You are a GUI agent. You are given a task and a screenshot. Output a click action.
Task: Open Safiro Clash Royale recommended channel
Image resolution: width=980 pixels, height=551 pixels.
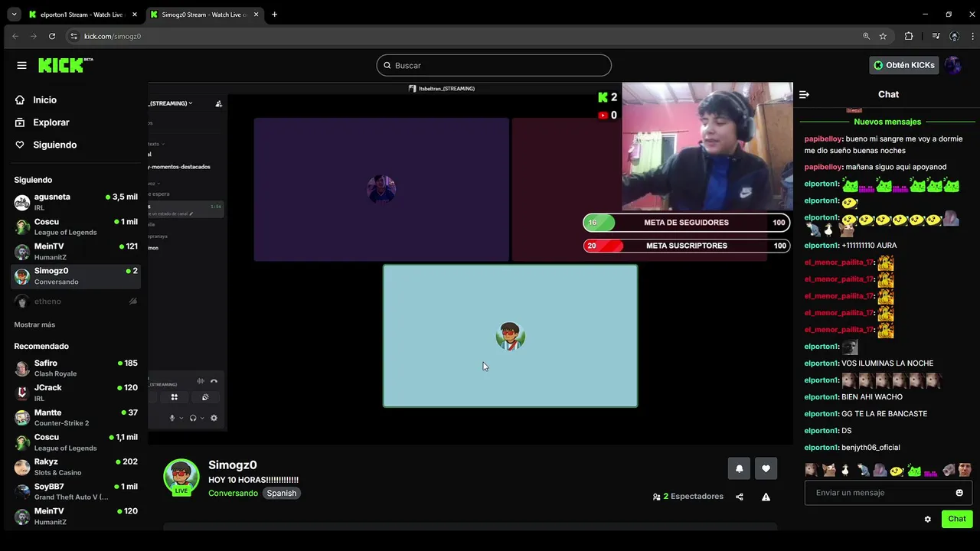point(76,368)
